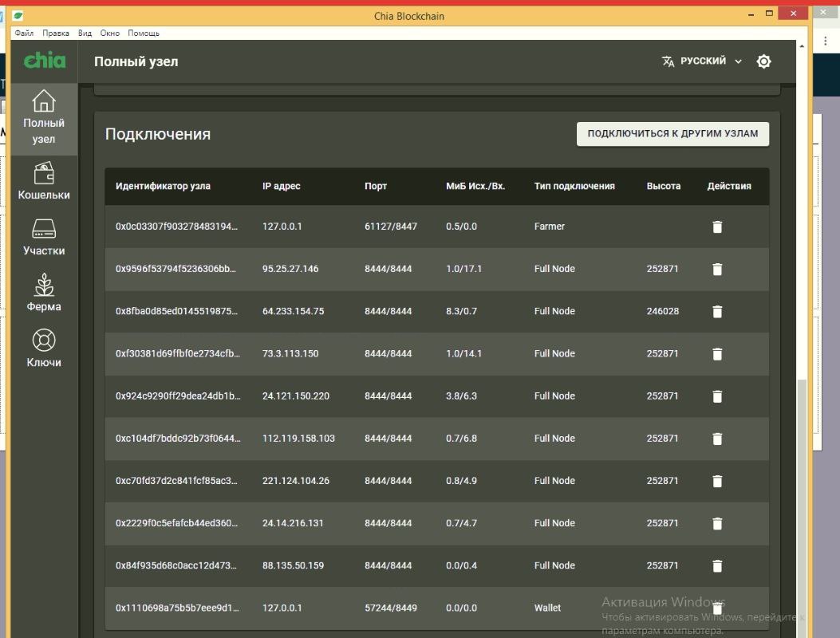This screenshot has height=638, width=840.
Task: Click the Chia leaf title bar icon
Action: [x=18, y=15]
